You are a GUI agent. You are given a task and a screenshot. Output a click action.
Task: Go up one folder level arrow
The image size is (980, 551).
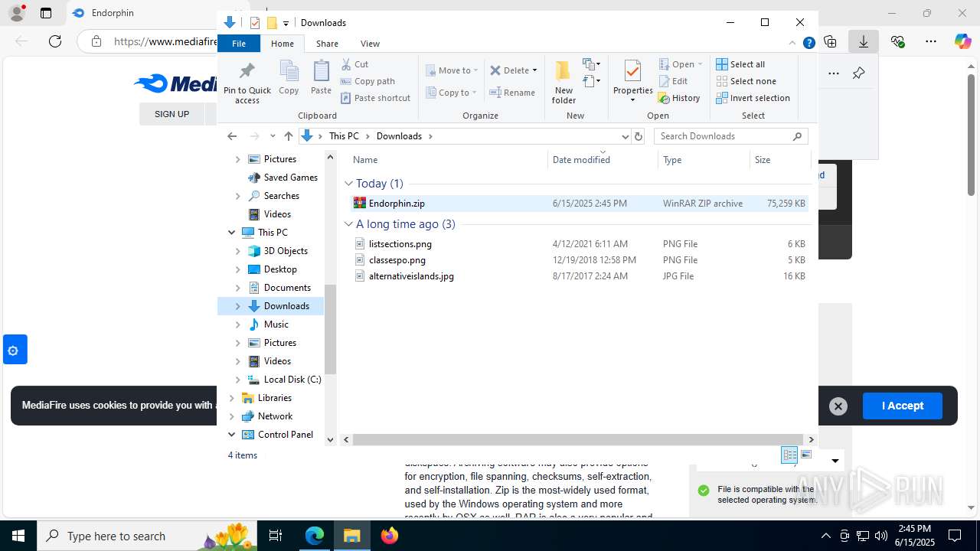tap(288, 136)
